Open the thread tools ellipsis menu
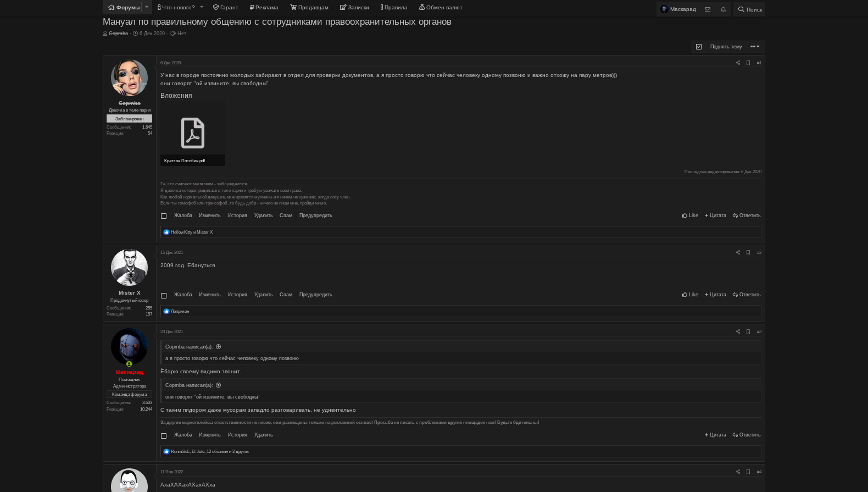The width and height of the screenshot is (868, 492). 755,47
